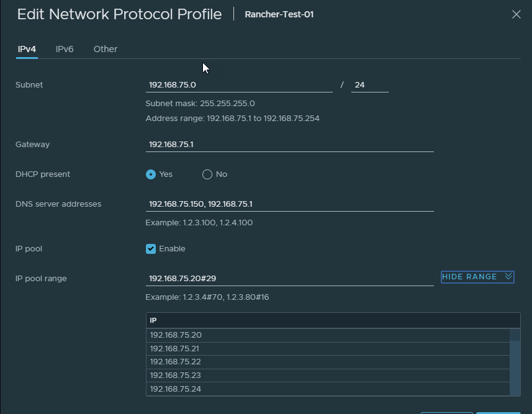Uncheck the IP pool Enable checkbox
This screenshot has height=414, width=532.
pyautogui.click(x=150, y=248)
